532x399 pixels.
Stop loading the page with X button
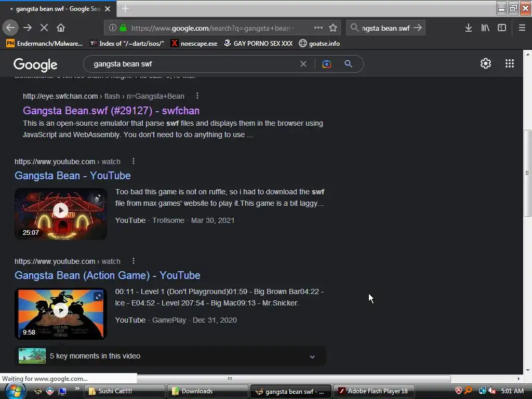click(44, 28)
